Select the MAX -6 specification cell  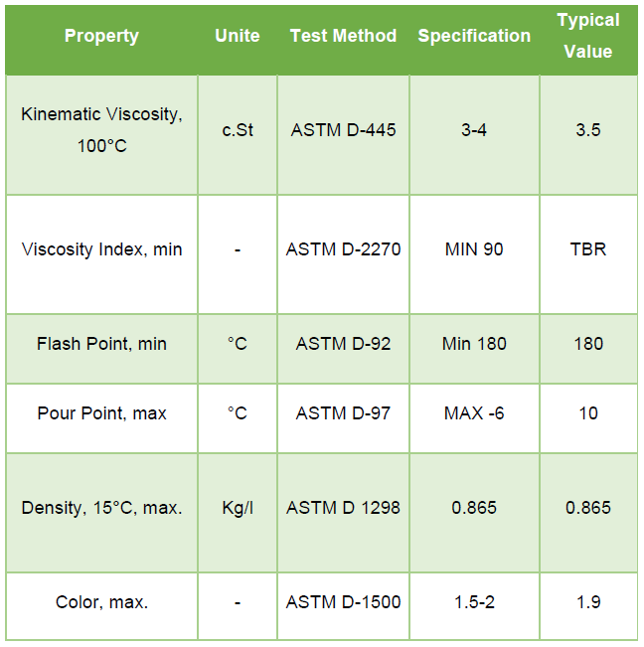[x=474, y=418]
